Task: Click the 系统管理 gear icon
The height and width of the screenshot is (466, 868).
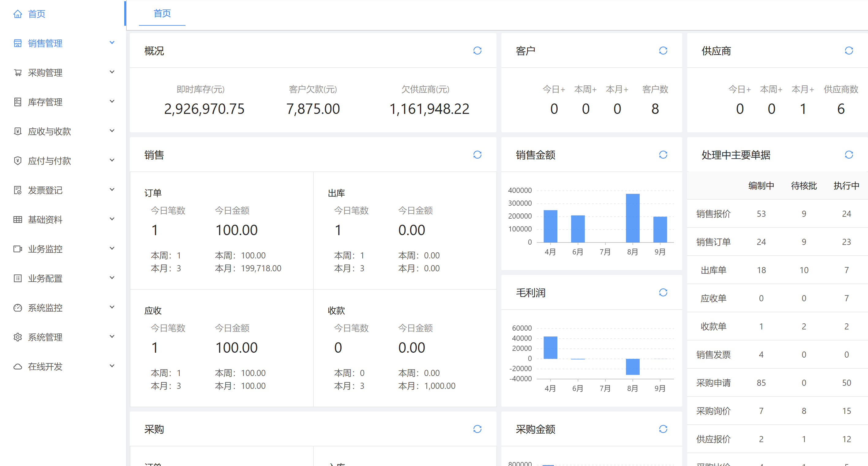Action: 18,337
